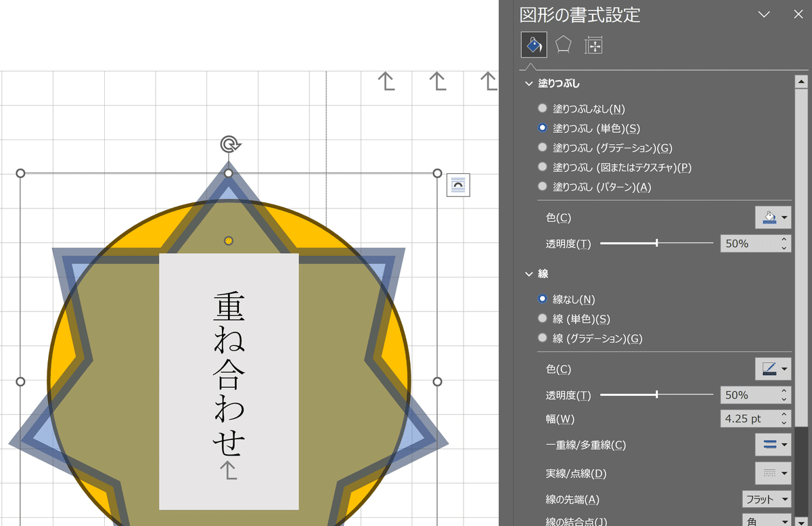Select 塗りつぶし (単色)(S) option
This screenshot has height=526, width=812.
[542, 128]
